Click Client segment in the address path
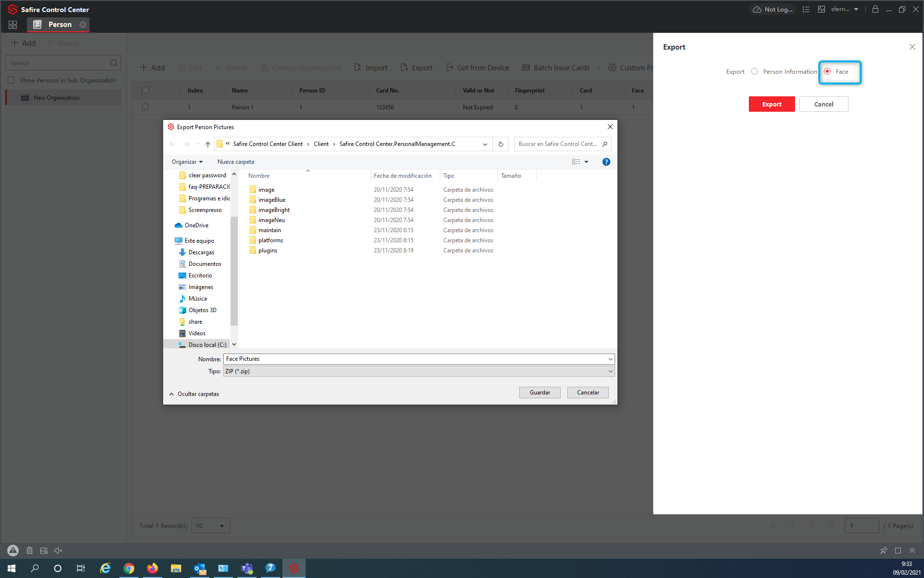Screen dimensions: 924x578 (x=321, y=144)
